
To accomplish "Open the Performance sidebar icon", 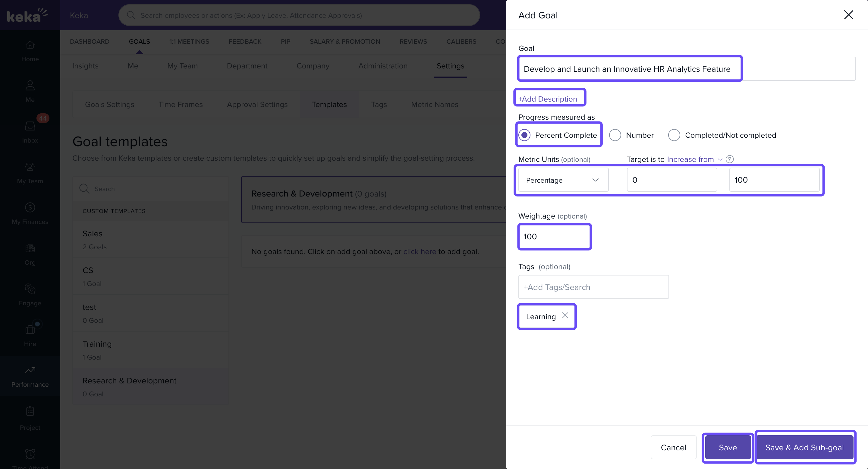I will tap(30, 376).
